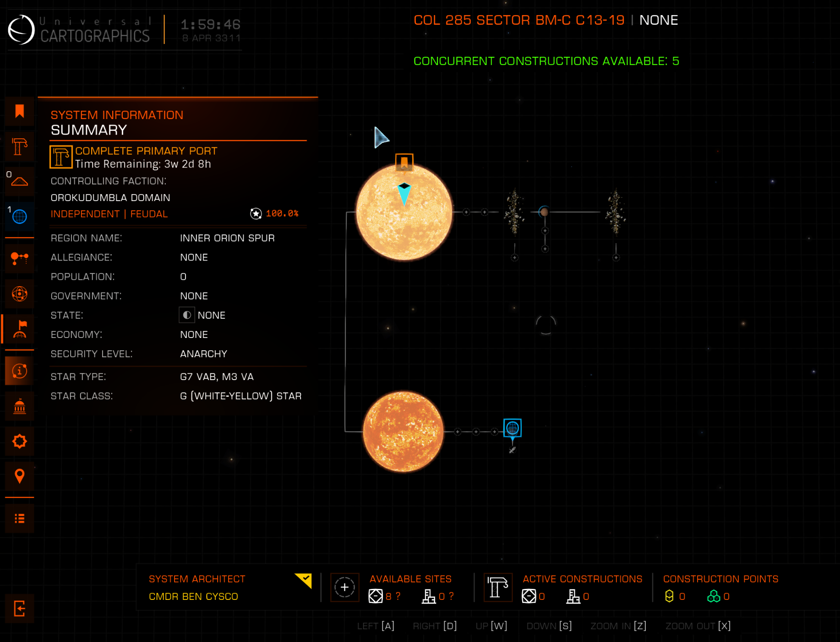Viewport: 840px width, 642px height.
Task: Click the surface available sites icon
Action: [429, 596]
